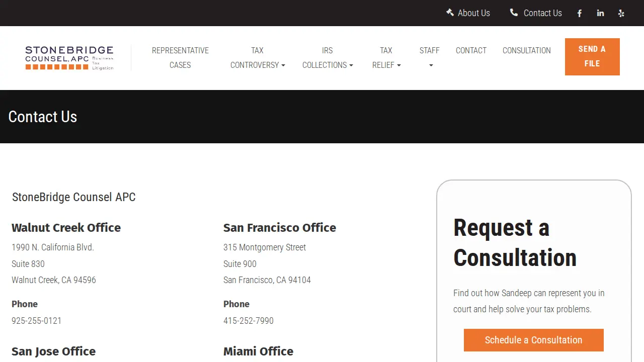This screenshot has width=644, height=362.
Task: Click San Francisco phone number 415-252-7990
Action: tap(249, 321)
